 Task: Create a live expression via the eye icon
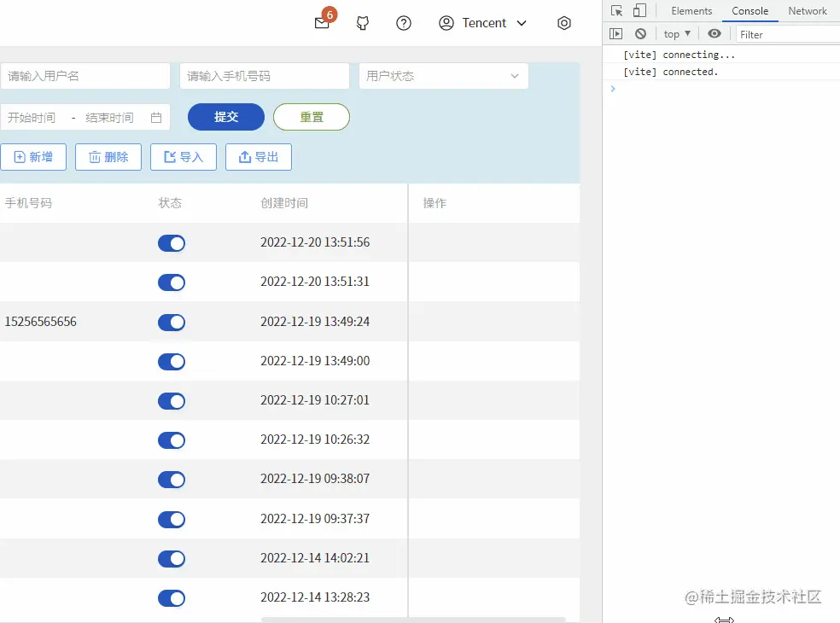click(x=714, y=33)
